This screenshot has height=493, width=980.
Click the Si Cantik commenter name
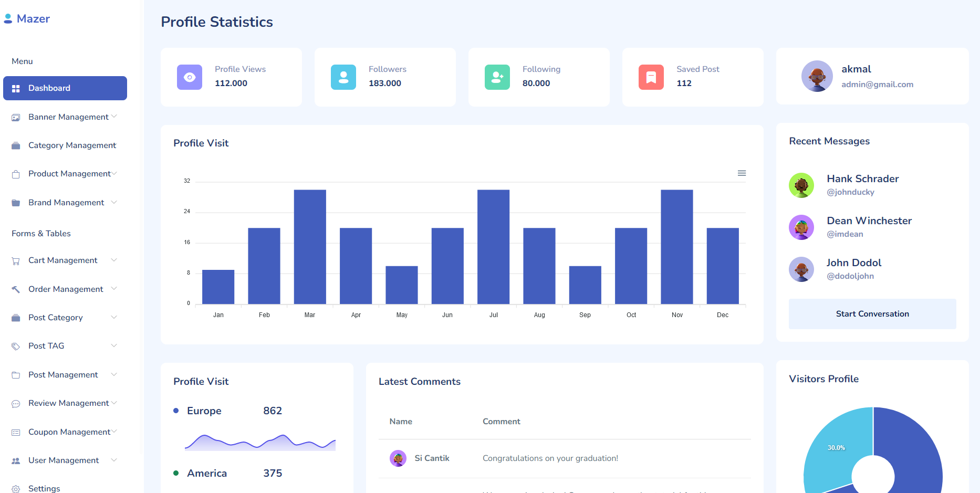[432, 458]
